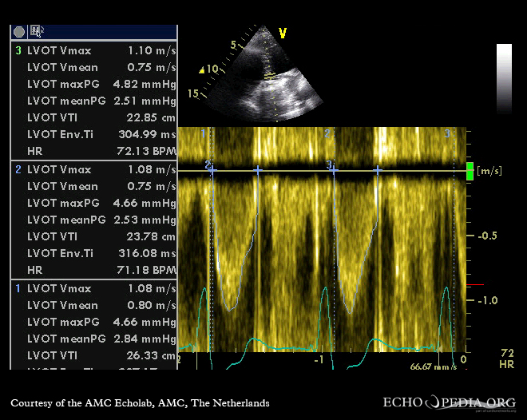Viewport: 527px width, 420px height.
Task: Click the grayscale bar at top right
Action: [x=504, y=77]
